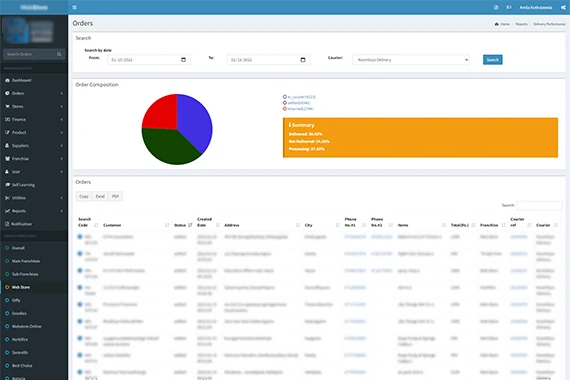The height and width of the screenshot is (380, 570).
Task: Toggle the returned legend entry
Action: click(298, 109)
